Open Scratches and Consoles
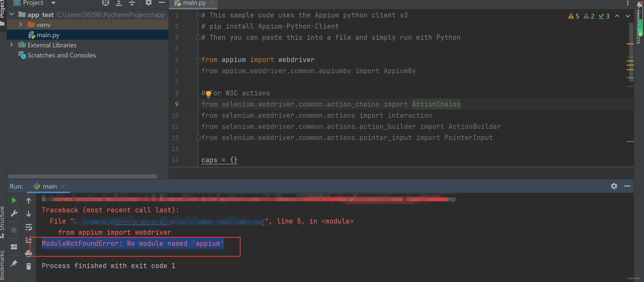The image size is (644, 282). (61, 55)
